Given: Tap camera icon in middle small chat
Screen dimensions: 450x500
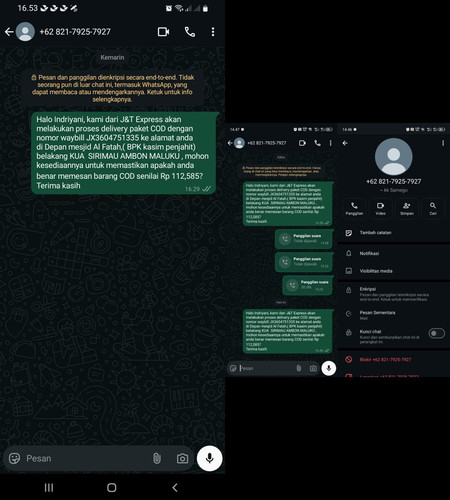Looking at the screenshot, I should pyautogui.click(x=313, y=368).
